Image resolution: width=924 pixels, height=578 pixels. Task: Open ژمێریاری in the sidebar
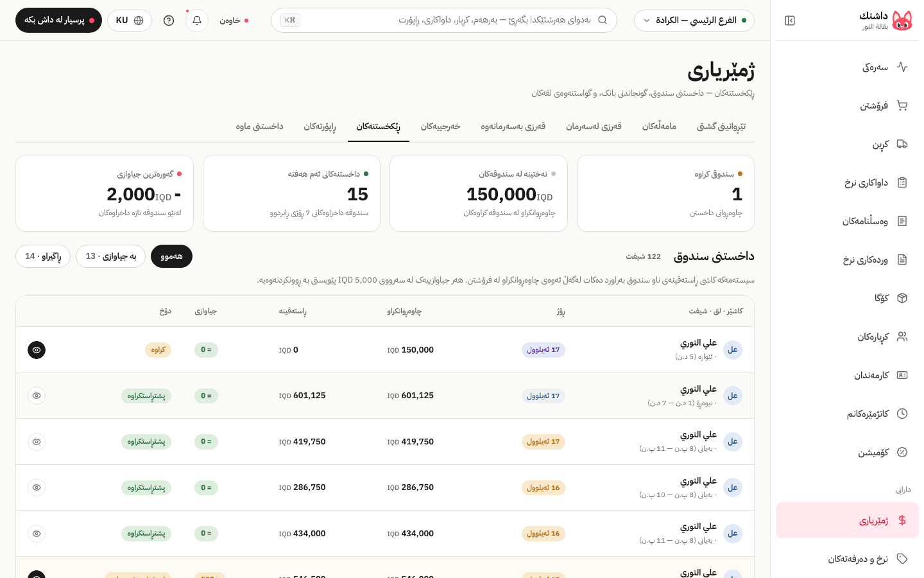(847, 520)
